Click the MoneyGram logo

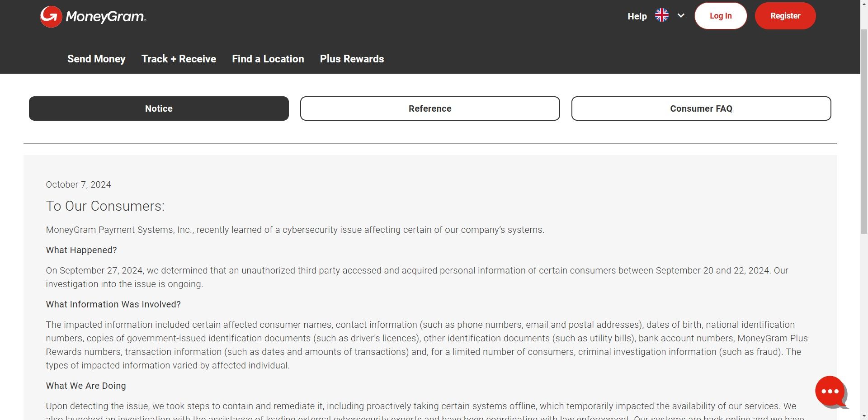point(93,17)
